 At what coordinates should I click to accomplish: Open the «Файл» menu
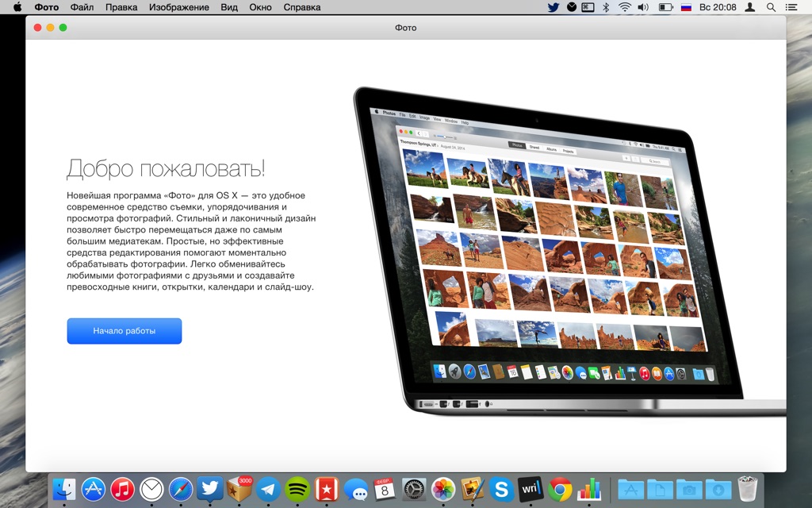coord(82,7)
